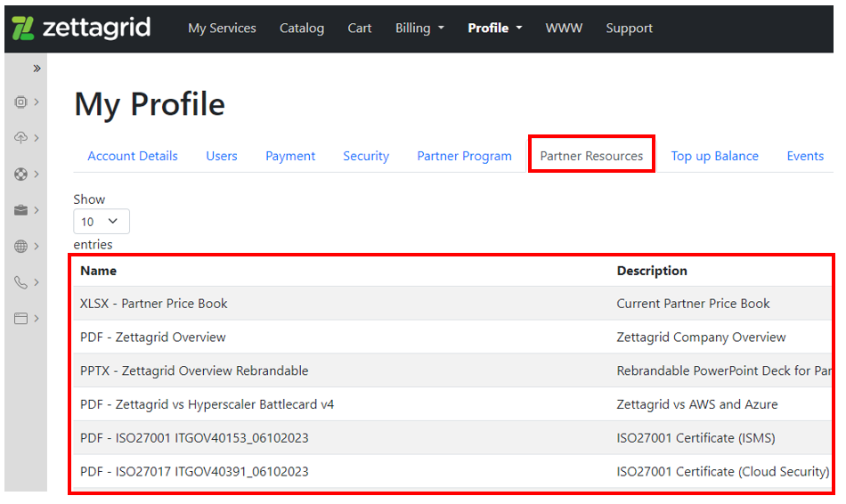This screenshot has height=504, width=846.
Task: Switch to Payment tab
Action: pos(290,156)
